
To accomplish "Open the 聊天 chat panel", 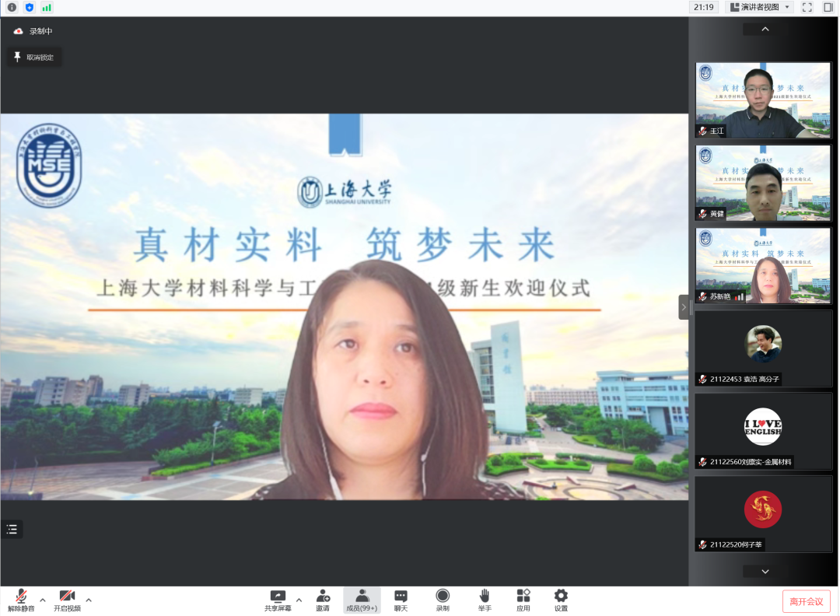I will pyautogui.click(x=401, y=600).
